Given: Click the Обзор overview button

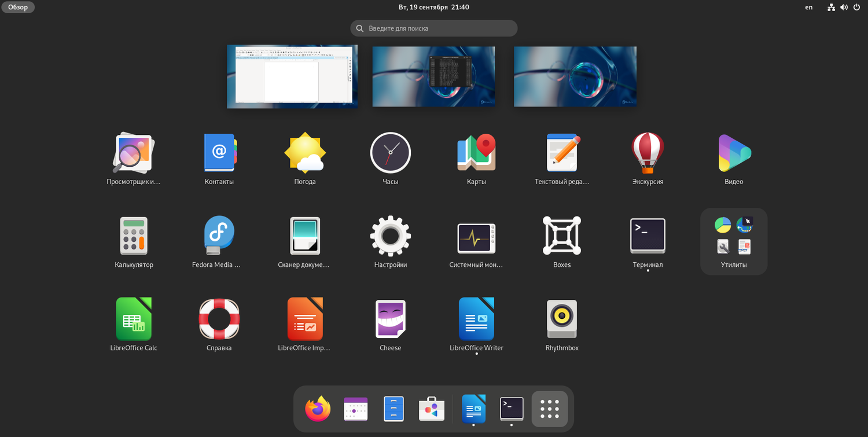Looking at the screenshot, I should coord(18,8).
